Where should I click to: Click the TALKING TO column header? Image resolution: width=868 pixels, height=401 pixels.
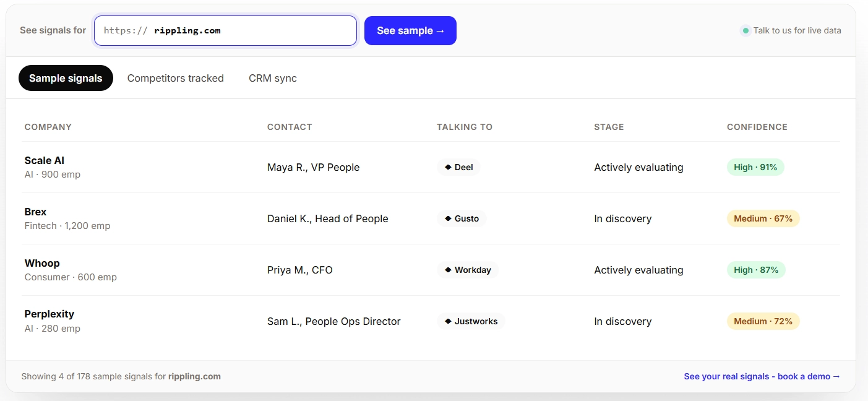465,127
